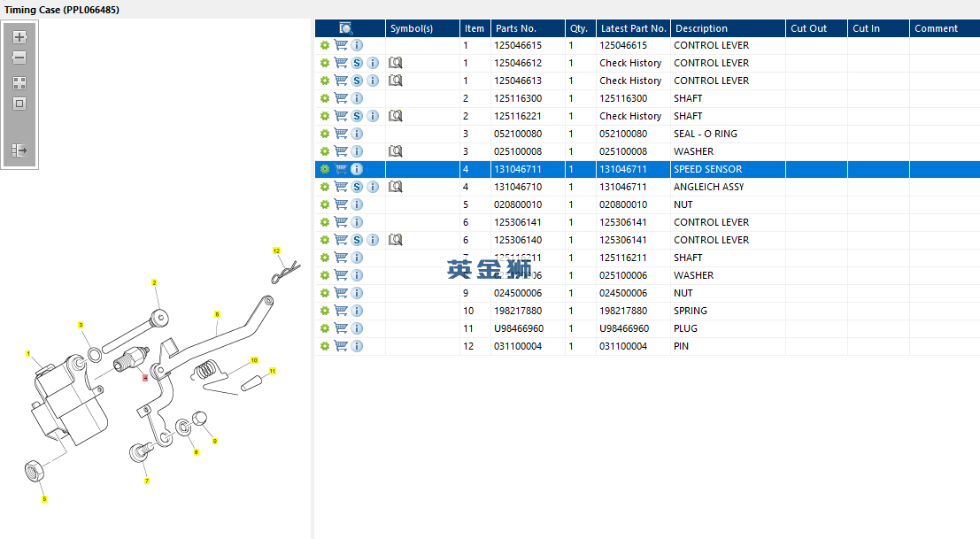This screenshot has height=539, width=980.
Task: Open symbol book icon for 125306140
Action: [x=395, y=240]
